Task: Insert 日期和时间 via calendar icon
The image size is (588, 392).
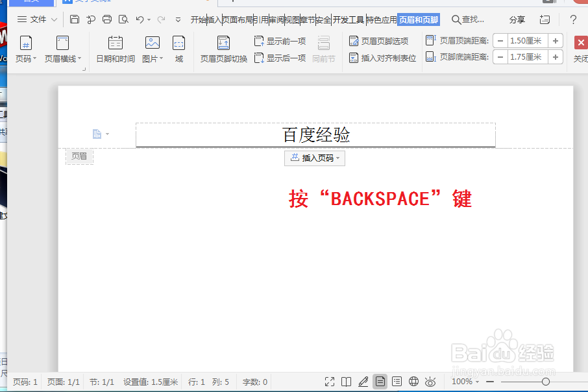Action: pyautogui.click(x=115, y=43)
